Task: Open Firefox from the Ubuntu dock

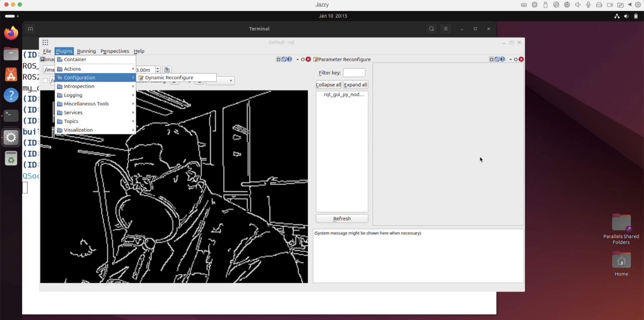Action: click(x=11, y=33)
